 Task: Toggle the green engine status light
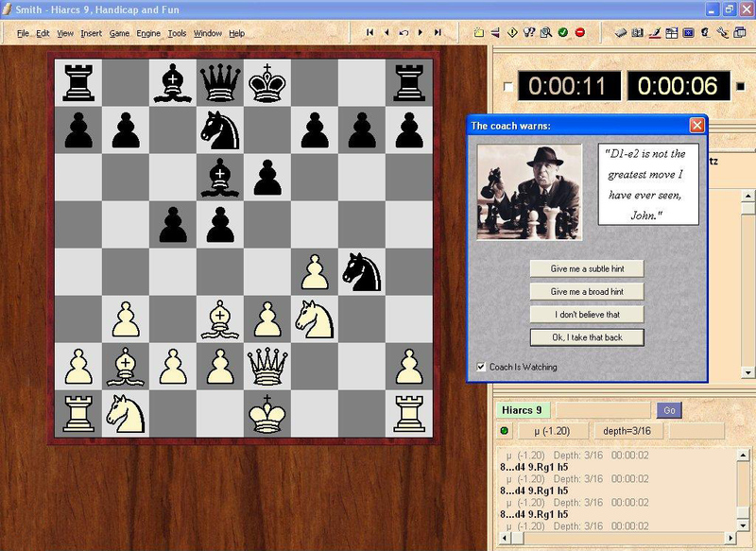coord(505,432)
